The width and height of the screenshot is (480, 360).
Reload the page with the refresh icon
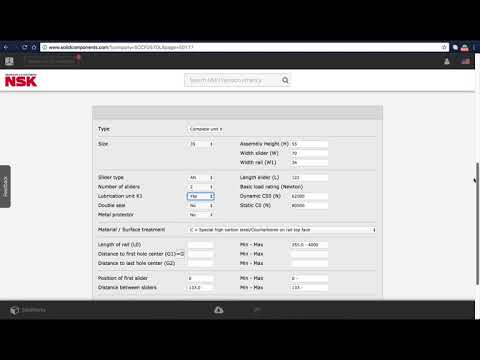[x=25, y=47]
